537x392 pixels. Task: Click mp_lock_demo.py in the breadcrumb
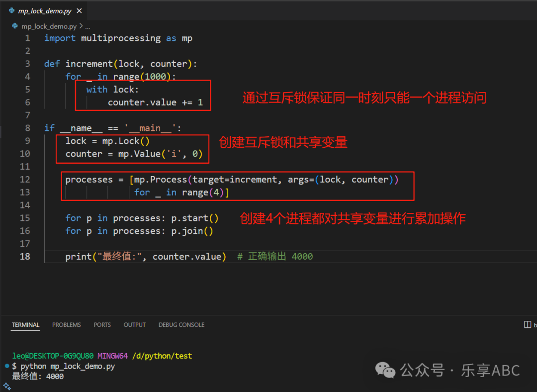pos(49,26)
